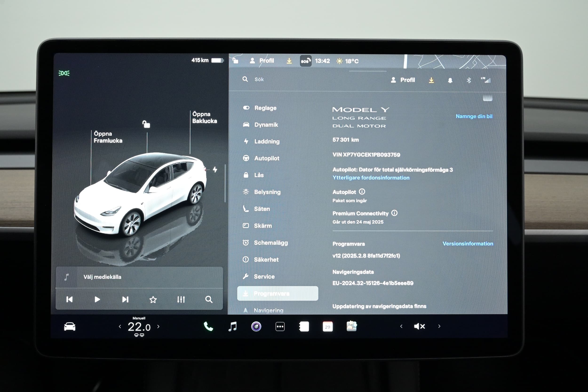Open the car controls icon in bottom bar
Image resolution: width=588 pixels, height=392 pixels.
click(x=69, y=326)
